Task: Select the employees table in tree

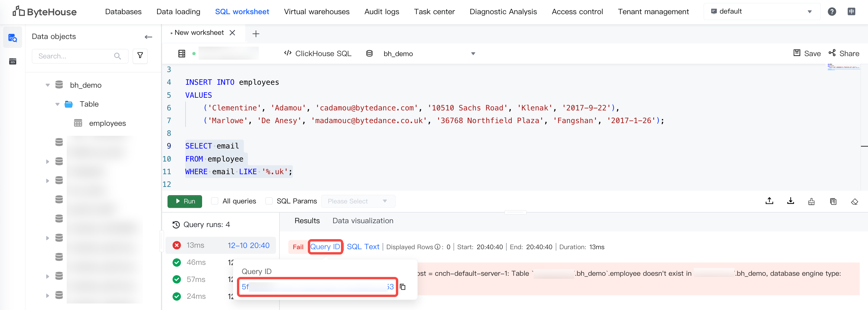Action: [x=107, y=123]
